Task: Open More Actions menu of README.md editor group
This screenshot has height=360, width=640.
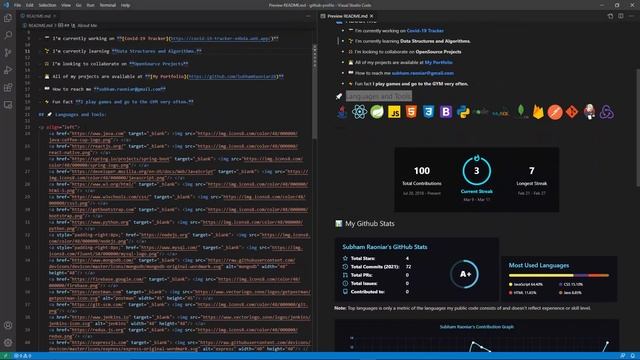Action: coord(308,16)
